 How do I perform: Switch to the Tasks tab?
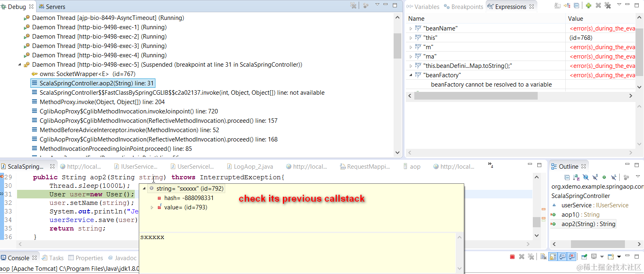53,258
